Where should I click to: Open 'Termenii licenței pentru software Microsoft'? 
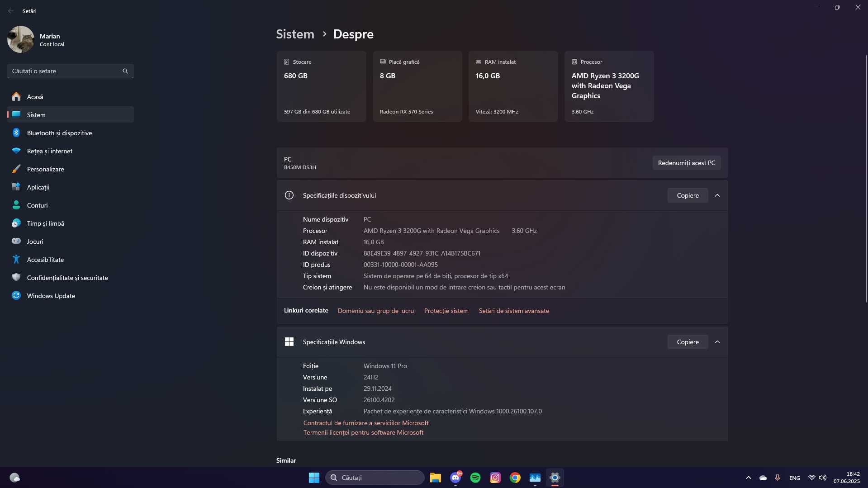click(x=363, y=432)
